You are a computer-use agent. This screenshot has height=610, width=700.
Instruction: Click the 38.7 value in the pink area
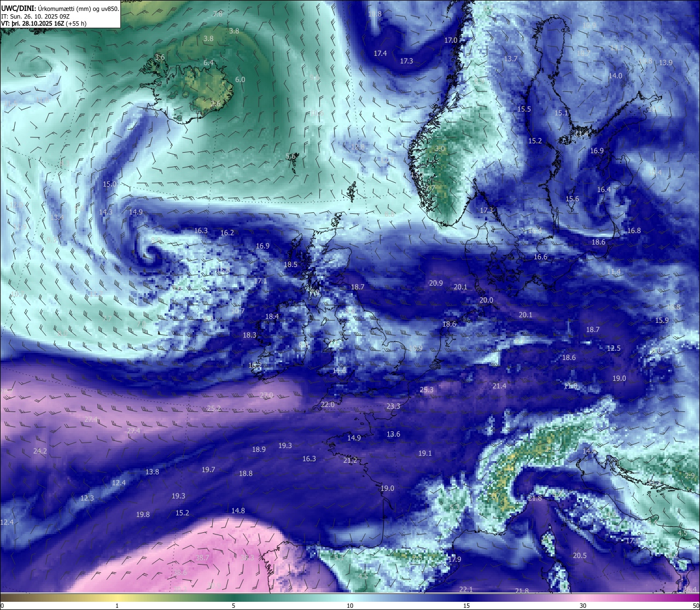(x=202, y=557)
